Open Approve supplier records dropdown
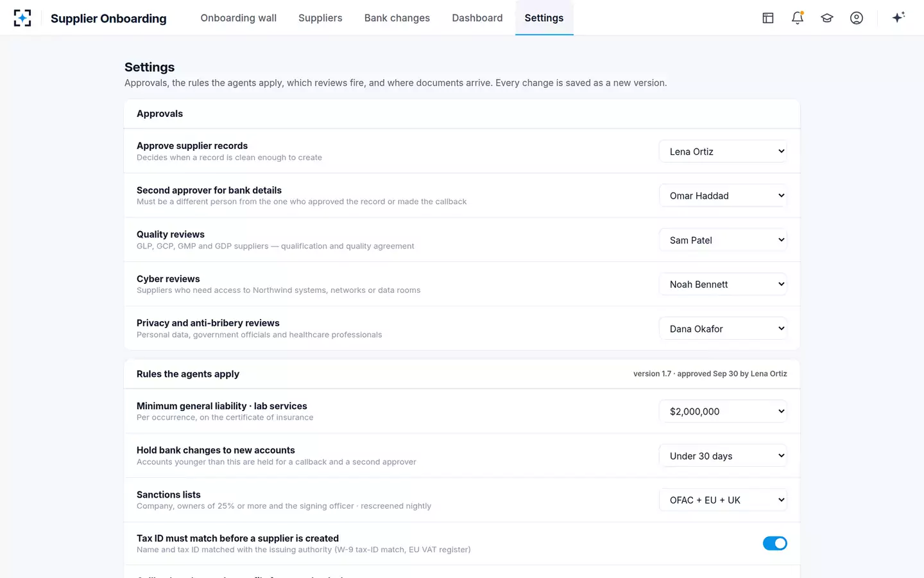 coord(723,152)
